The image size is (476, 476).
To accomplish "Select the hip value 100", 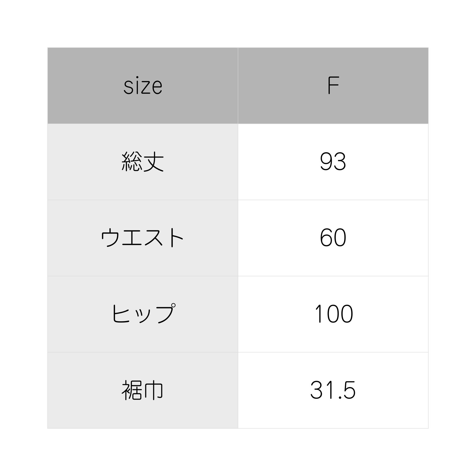I will tap(333, 314).
